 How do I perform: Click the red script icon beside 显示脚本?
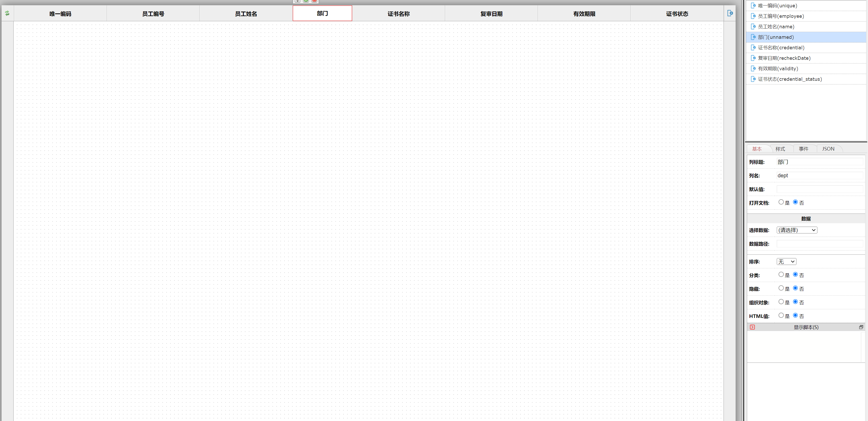(752, 327)
